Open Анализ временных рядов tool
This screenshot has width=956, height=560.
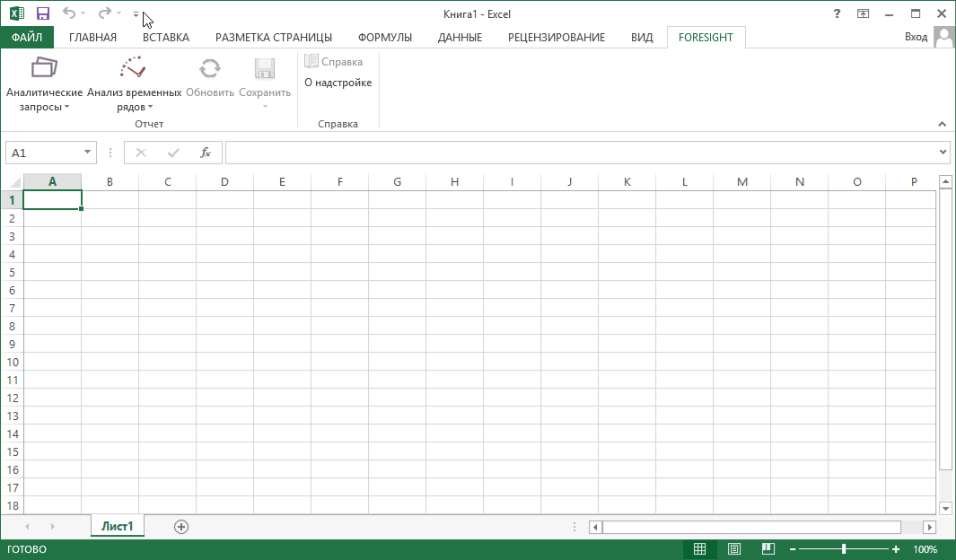point(134,84)
